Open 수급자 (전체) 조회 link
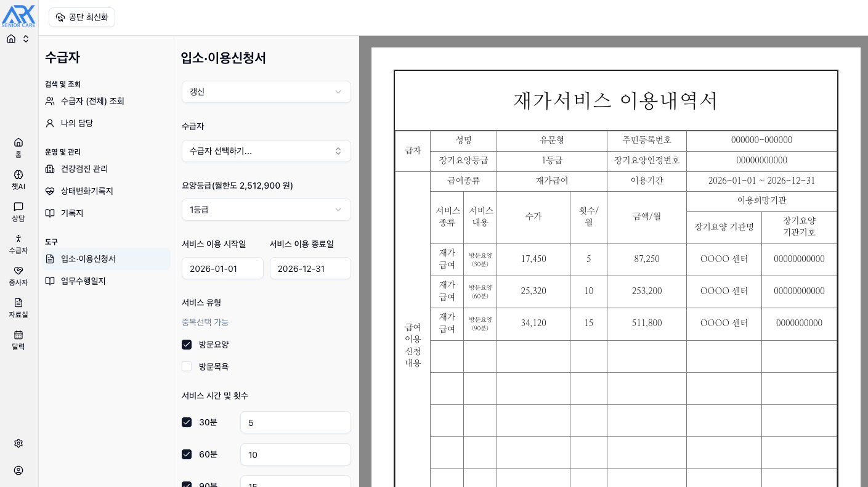Viewport: 868px width, 487px height. click(92, 101)
